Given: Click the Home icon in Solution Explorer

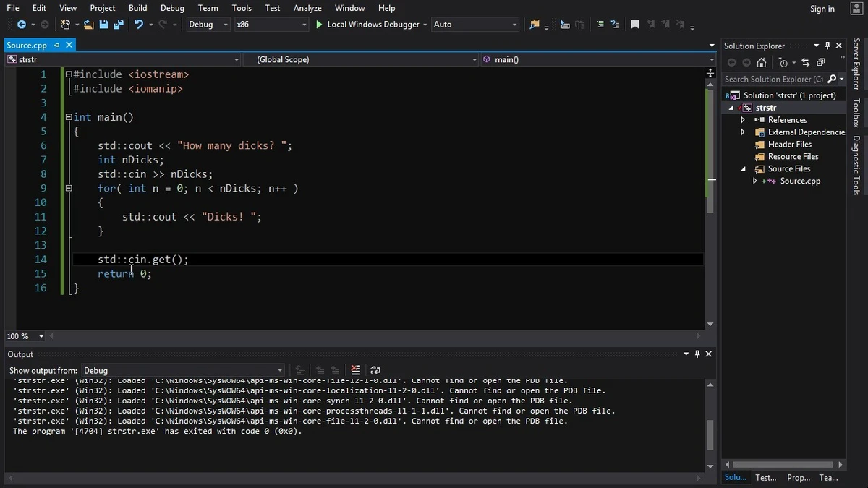Looking at the screenshot, I should tap(761, 63).
